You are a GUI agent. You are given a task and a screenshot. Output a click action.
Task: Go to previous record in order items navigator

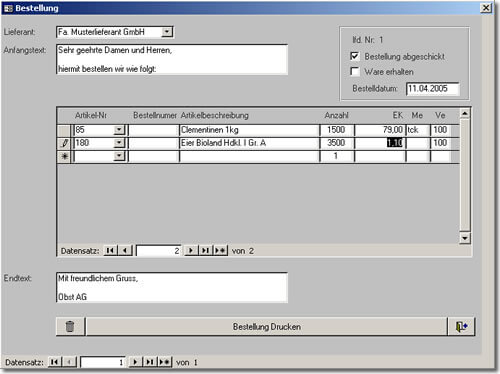(x=125, y=250)
